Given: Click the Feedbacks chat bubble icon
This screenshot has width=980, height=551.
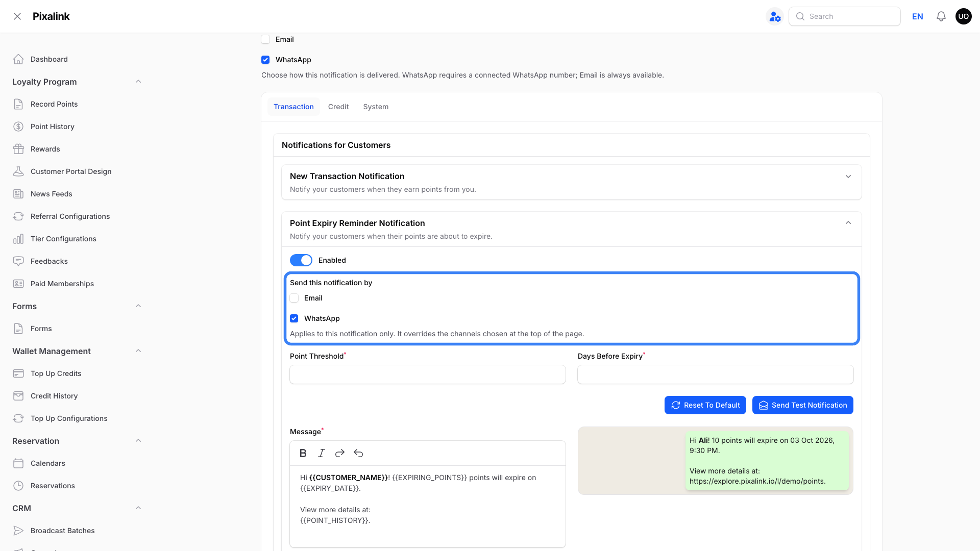Looking at the screenshot, I should [18, 261].
